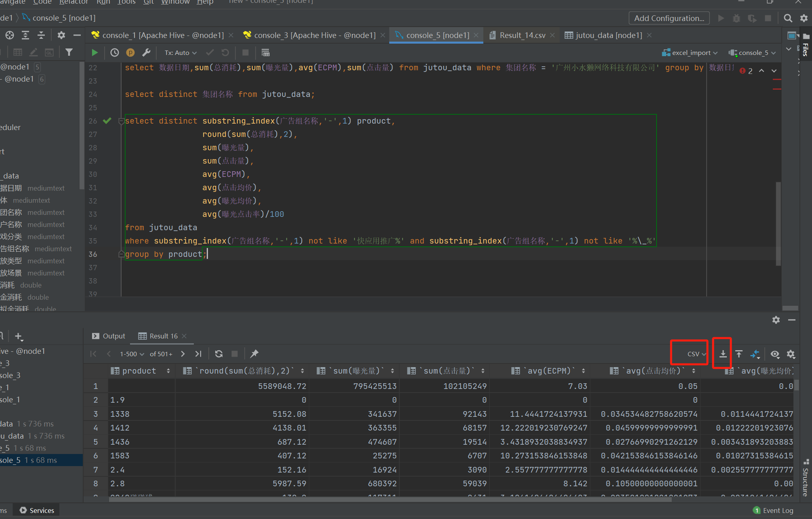812x519 pixels.
Task: Open Search Everywhere with the magnifier icon
Action: coord(788,18)
